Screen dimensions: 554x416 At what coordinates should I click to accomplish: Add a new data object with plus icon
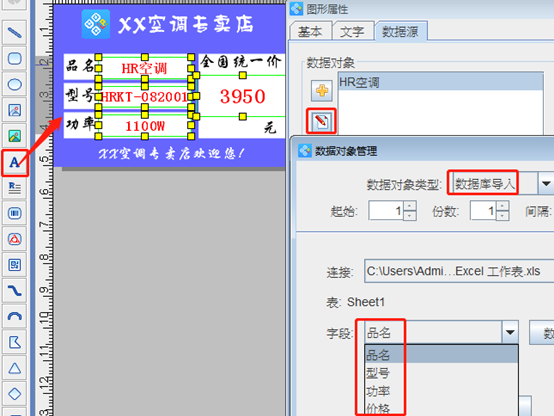322,91
